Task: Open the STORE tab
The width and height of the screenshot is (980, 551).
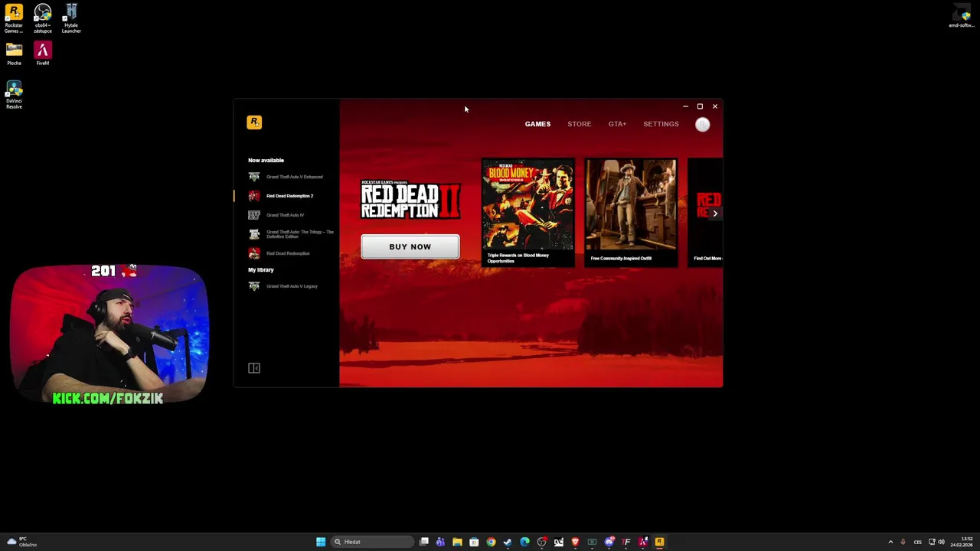Action: pos(580,124)
